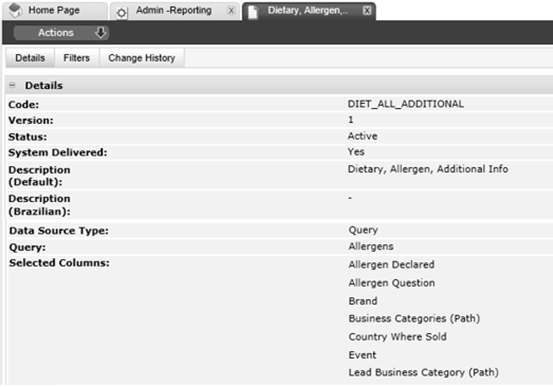Click 'Dietary, Allergen, Additional Info' description
This screenshot has width=553, height=387.
(428, 169)
